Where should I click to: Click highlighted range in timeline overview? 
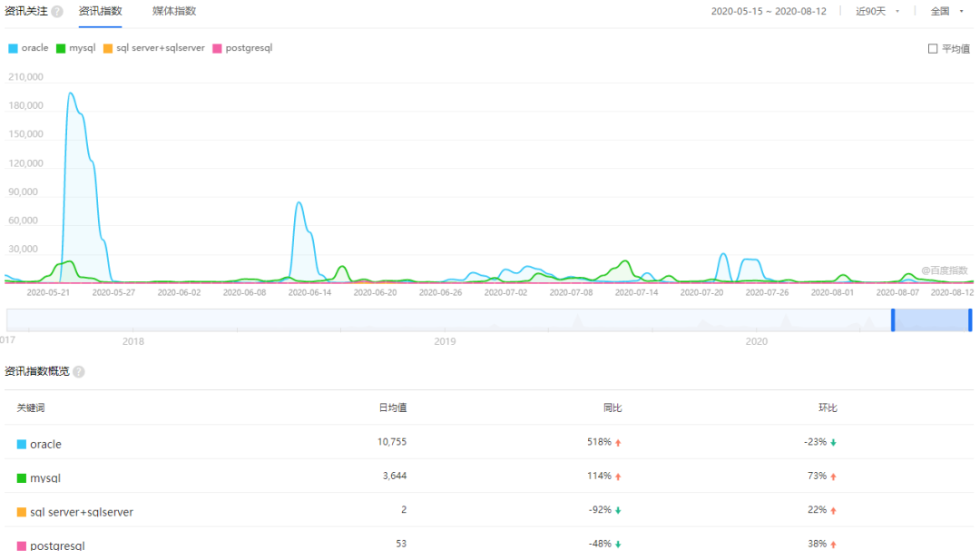coord(931,320)
